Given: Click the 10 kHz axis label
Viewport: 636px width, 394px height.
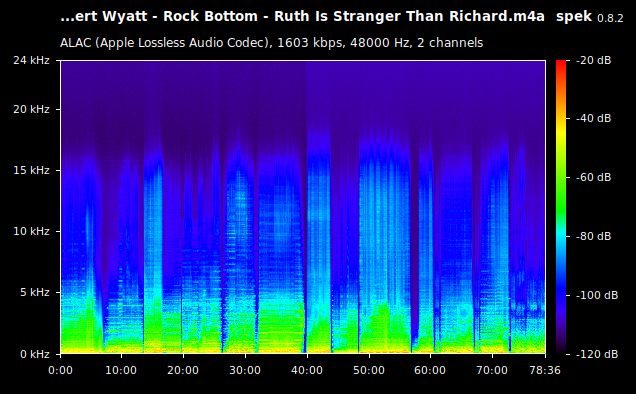Looking at the screenshot, I should tap(31, 231).
